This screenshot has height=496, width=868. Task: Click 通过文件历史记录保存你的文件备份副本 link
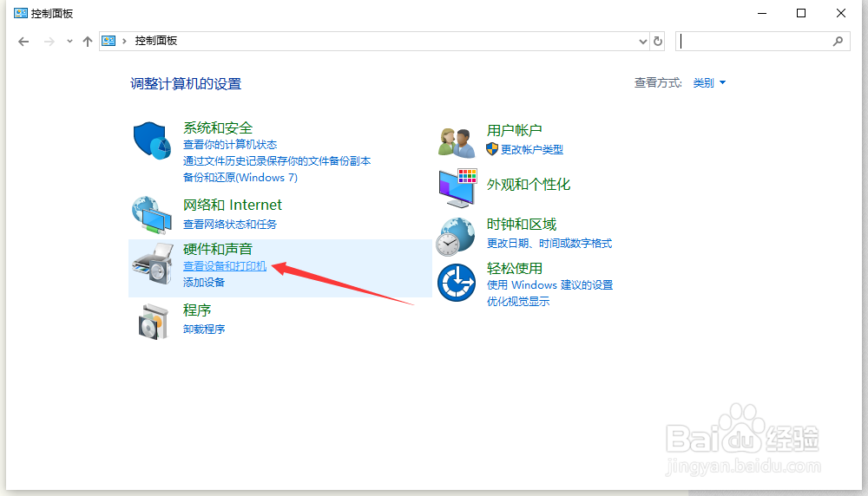[277, 161]
